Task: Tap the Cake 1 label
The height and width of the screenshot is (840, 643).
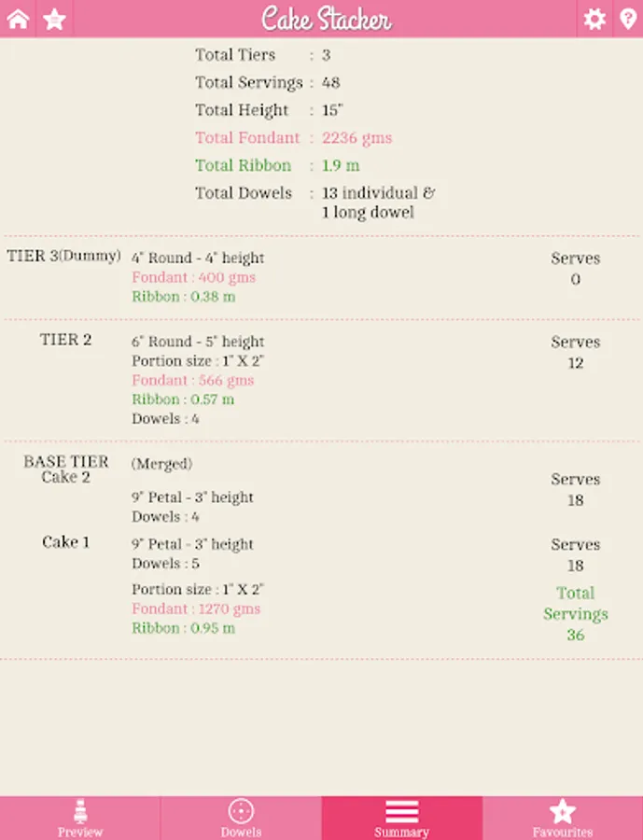Action: (65, 542)
